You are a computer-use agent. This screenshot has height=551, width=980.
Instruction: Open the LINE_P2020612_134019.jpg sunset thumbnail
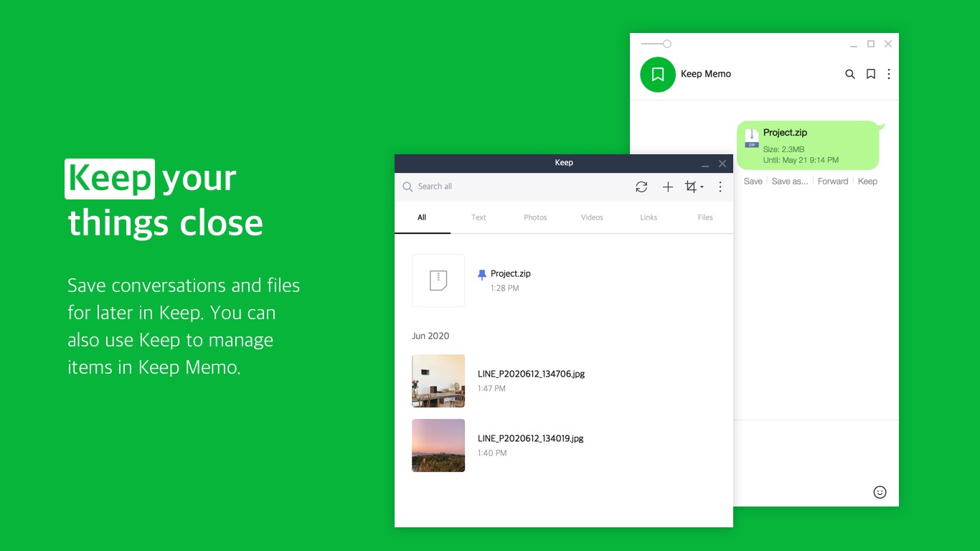pos(438,446)
